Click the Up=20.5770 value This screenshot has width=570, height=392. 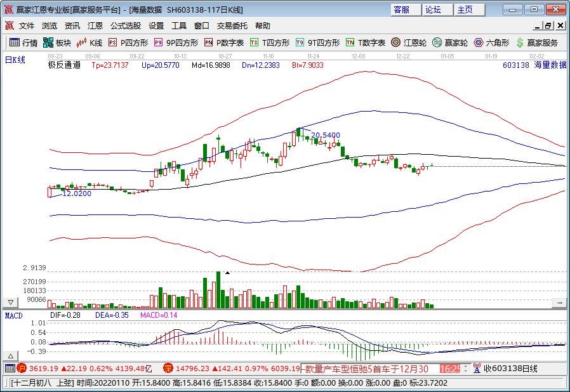coord(161,65)
